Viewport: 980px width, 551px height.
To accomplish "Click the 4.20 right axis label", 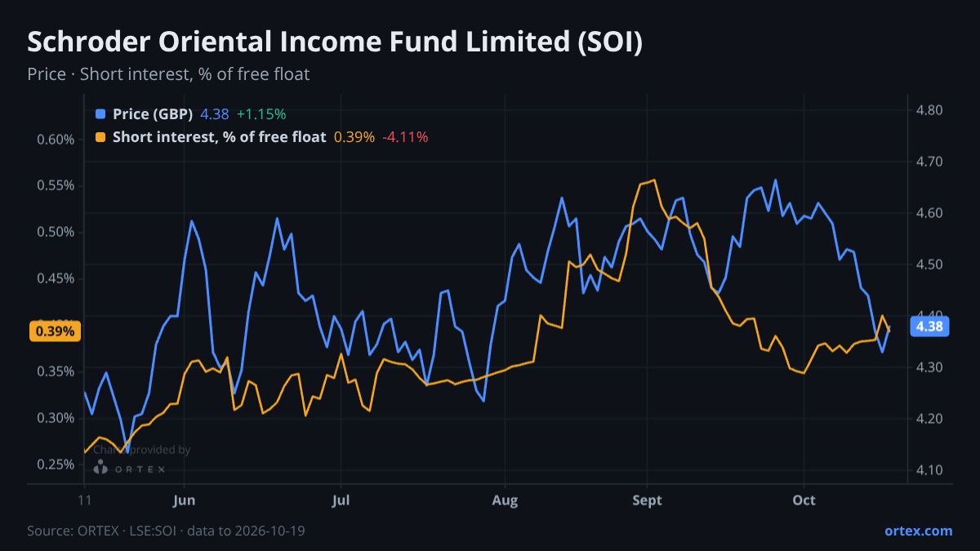I will click(929, 419).
